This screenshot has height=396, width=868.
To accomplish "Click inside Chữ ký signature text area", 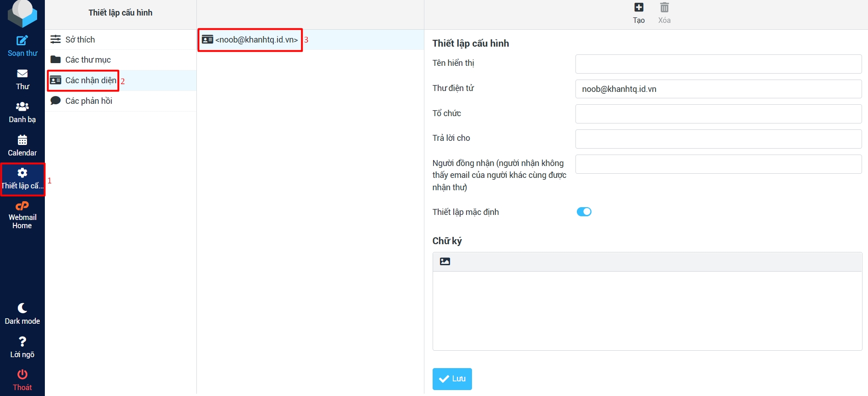I will pos(647,310).
